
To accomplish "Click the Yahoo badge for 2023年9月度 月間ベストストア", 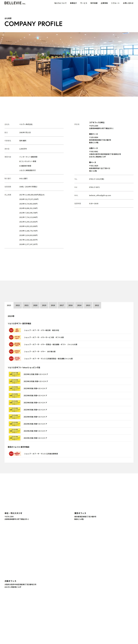I will pos(15,389).
